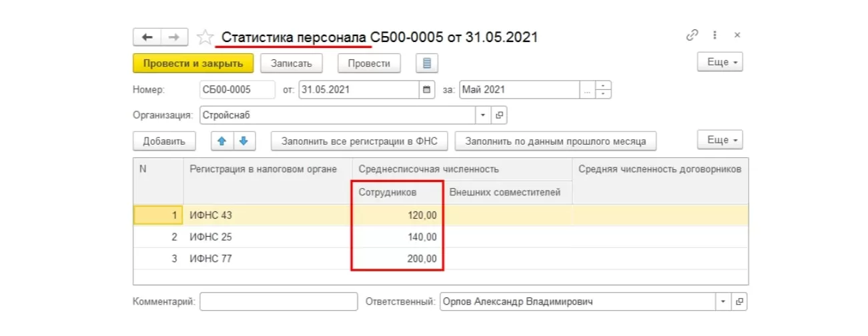Open the top Еще menu
Screen dimensions: 868x336
[x=720, y=62]
